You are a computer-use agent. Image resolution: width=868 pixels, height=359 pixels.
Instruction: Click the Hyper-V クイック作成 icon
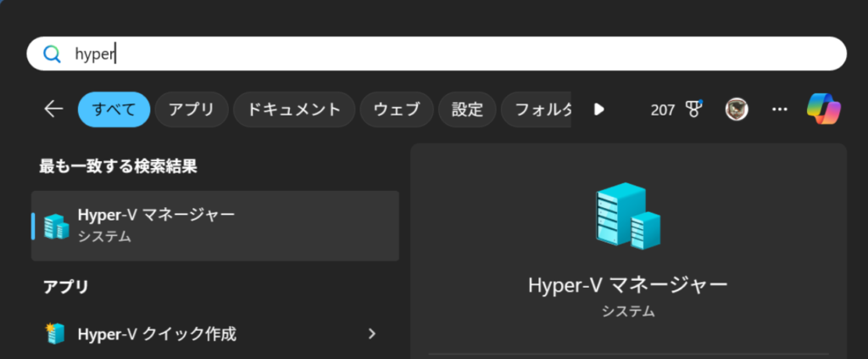[x=55, y=334]
